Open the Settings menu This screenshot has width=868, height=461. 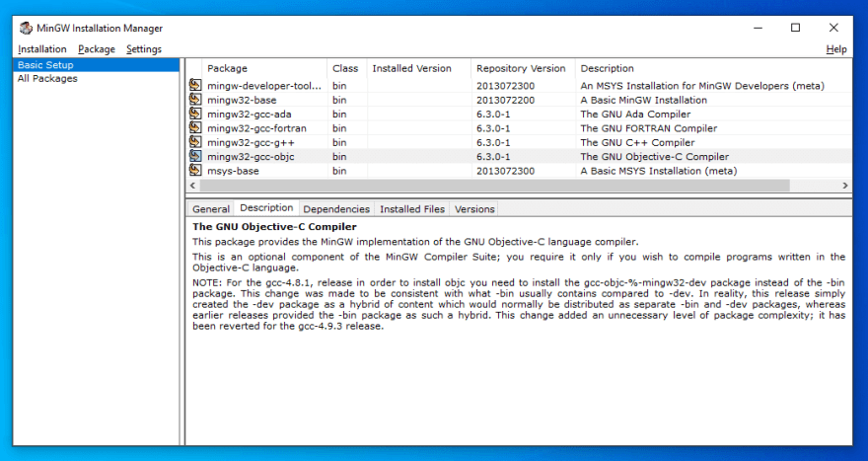[144, 49]
